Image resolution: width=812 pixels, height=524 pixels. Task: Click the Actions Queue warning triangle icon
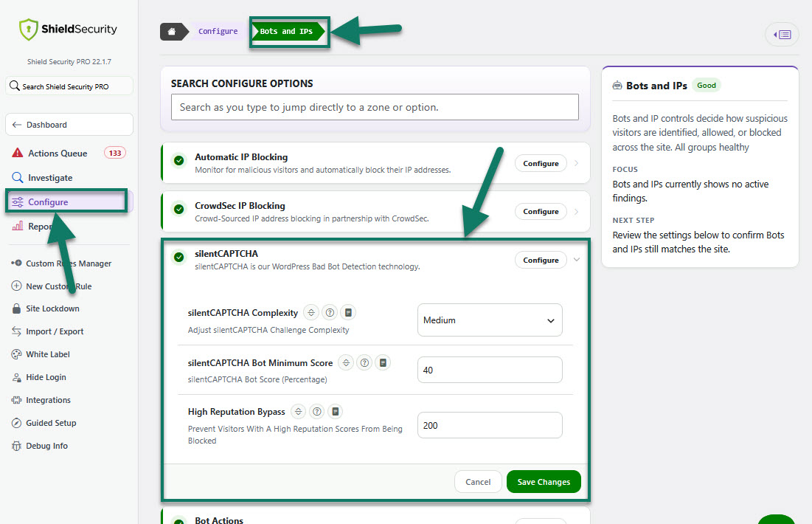click(18, 153)
